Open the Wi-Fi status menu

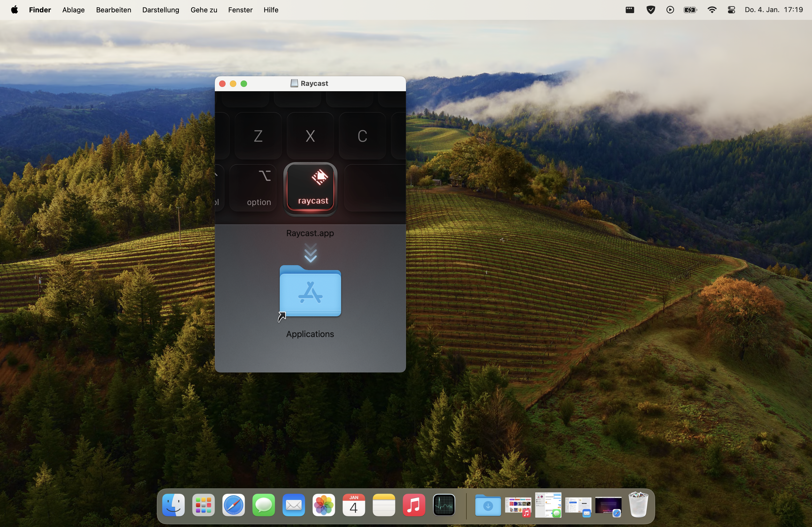click(712, 10)
